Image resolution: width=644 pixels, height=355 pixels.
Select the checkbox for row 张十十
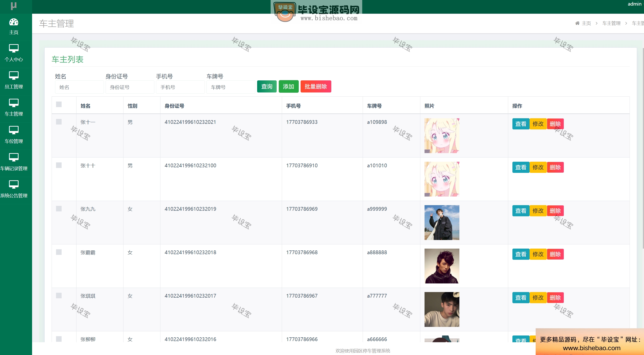(59, 165)
